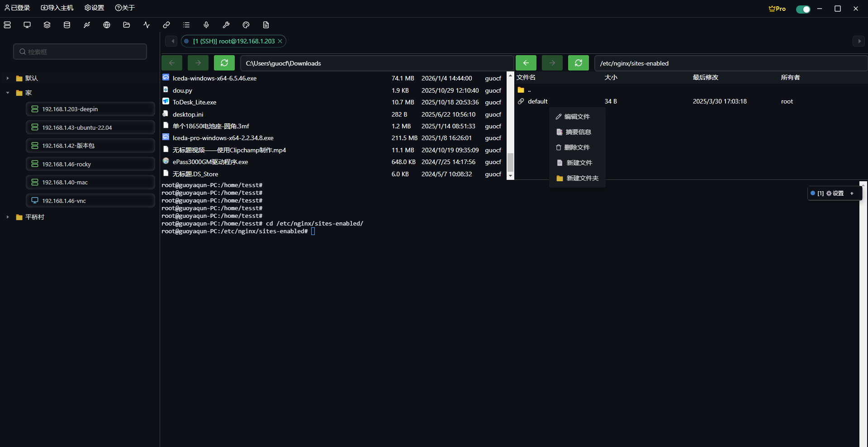Expand the 默认 folder in host tree
868x447 pixels.
(x=8, y=78)
